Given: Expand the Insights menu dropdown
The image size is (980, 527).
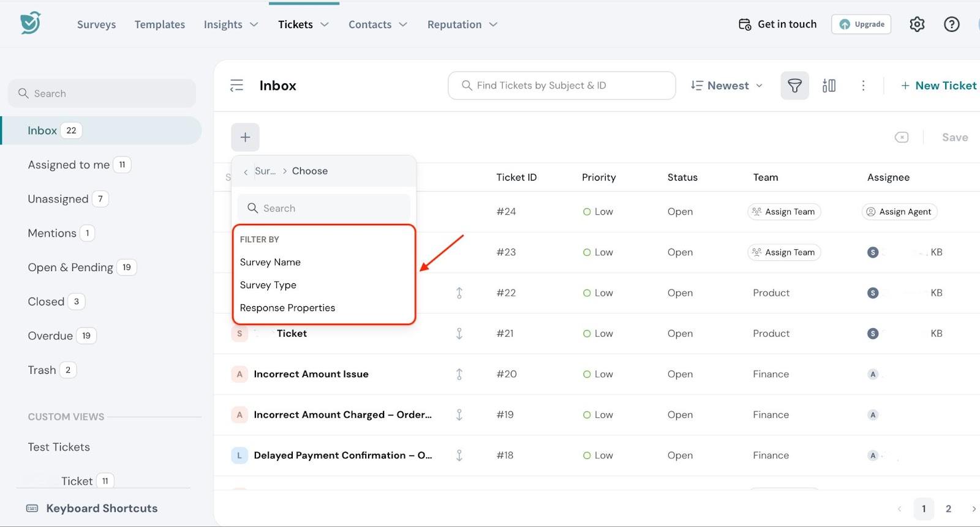Looking at the screenshot, I should point(231,24).
